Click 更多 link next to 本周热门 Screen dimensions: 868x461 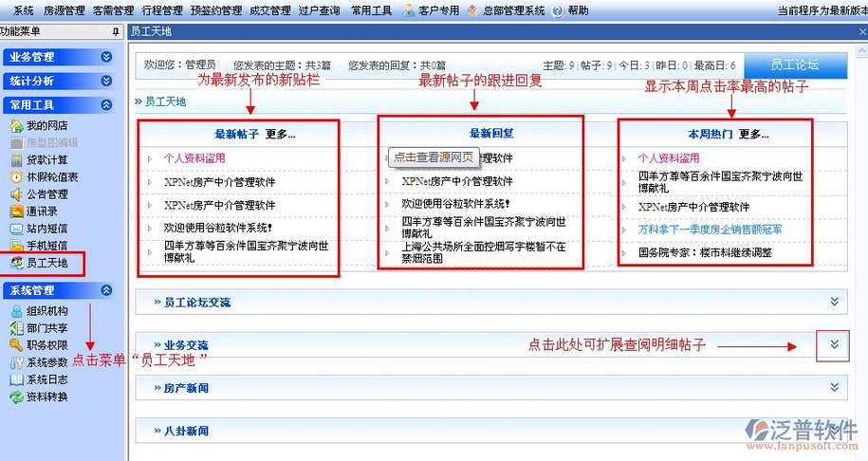click(754, 135)
